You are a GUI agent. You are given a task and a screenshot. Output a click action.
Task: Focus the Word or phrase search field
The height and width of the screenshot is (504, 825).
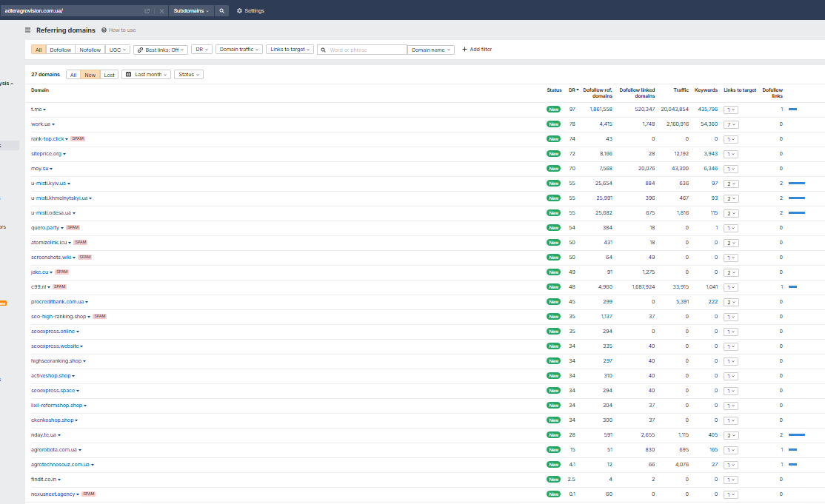tap(362, 50)
